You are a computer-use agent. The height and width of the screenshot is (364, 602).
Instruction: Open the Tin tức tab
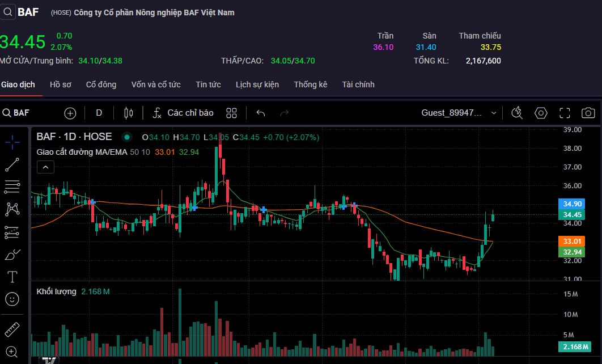[x=208, y=84]
